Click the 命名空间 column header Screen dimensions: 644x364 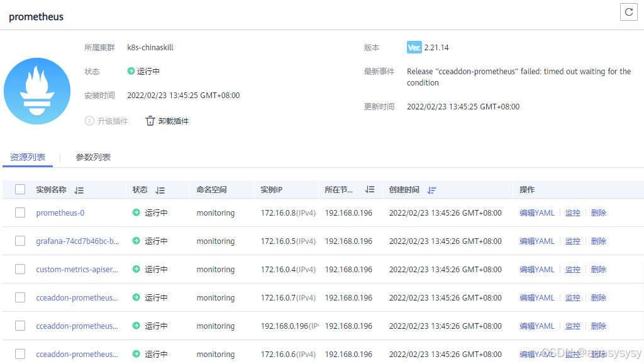pos(211,190)
